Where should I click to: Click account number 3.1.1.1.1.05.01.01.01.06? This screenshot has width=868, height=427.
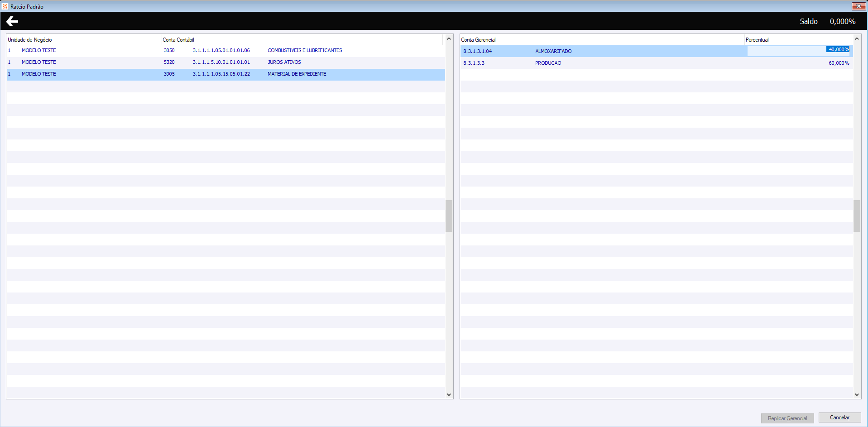click(x=221, y=51)
